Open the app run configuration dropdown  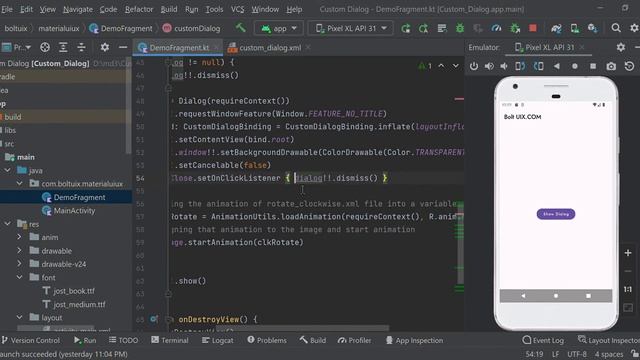pos(279,29)
